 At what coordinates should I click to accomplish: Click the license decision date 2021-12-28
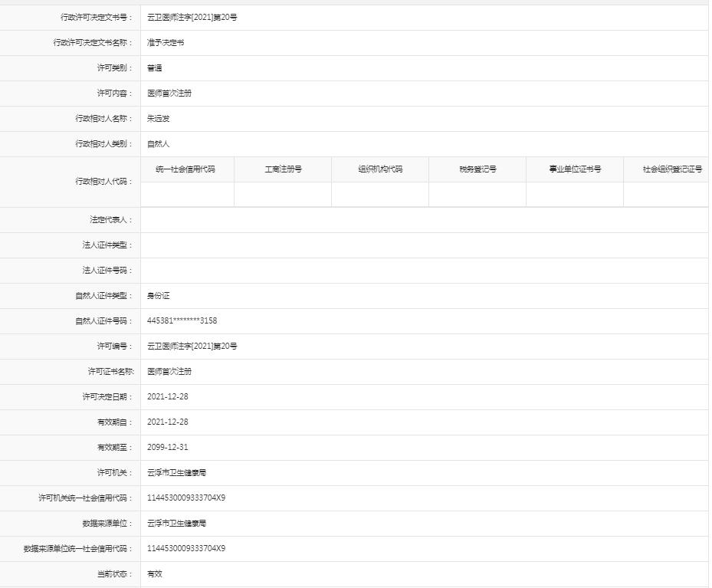tap(169, 396)
